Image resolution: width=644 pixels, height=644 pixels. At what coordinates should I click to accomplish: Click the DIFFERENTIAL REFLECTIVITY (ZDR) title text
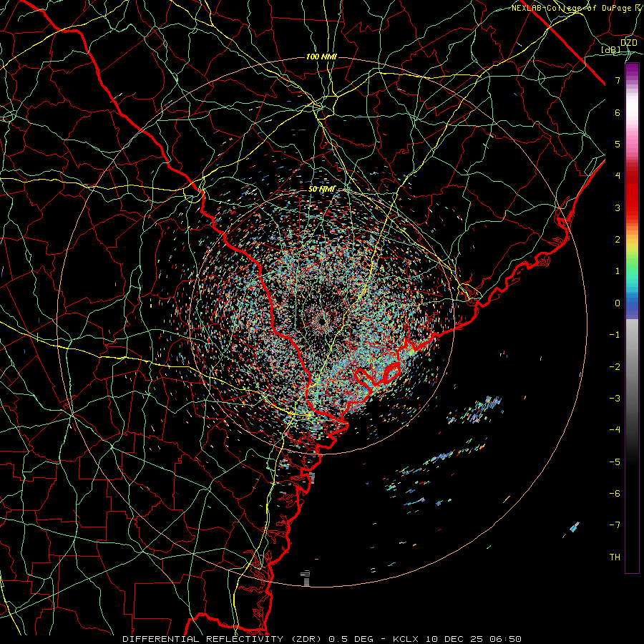(223, 639)
